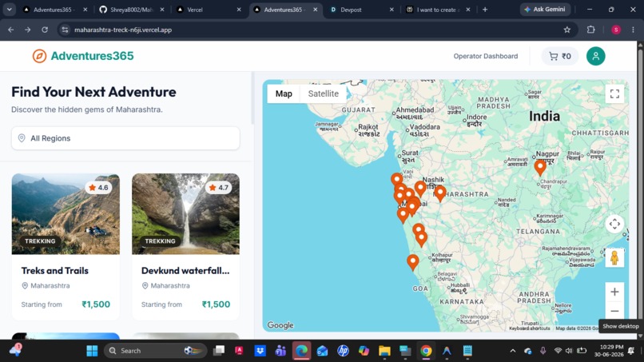Open the shopping cart showing ₹0

[x=560, y=56]
